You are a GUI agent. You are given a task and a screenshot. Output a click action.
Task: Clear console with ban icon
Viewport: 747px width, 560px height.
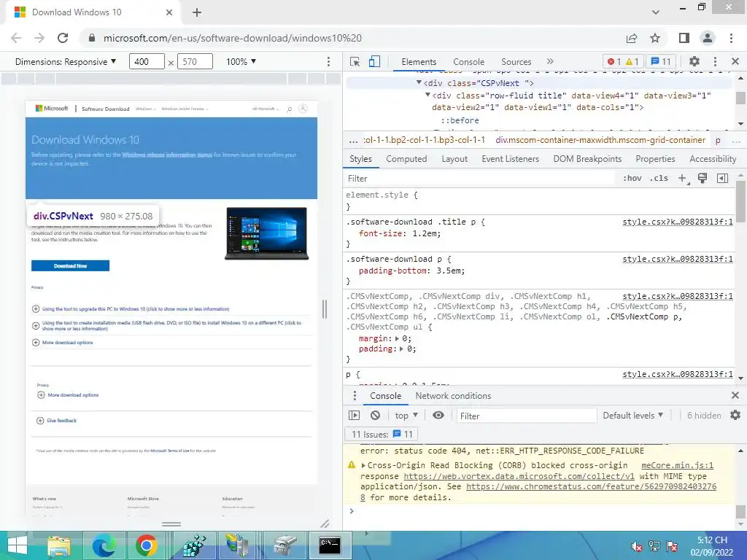(x=376, y=415)
